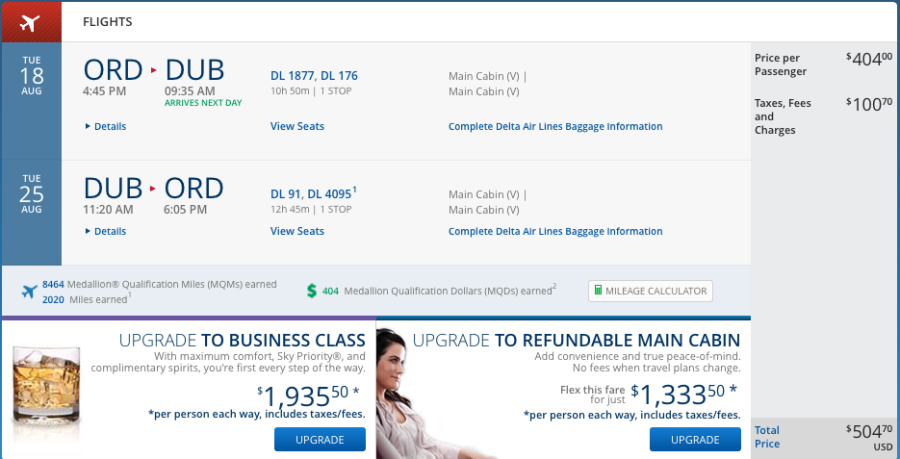The height and width of the screenshot is (459, 900).
Task: Open flight numbers DL 1877, DL 176
Action: [x=314, y=76]
